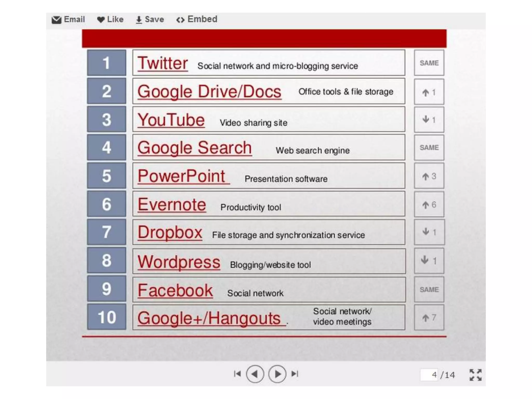Like the slideshow with heart icon

click(101, 20)
